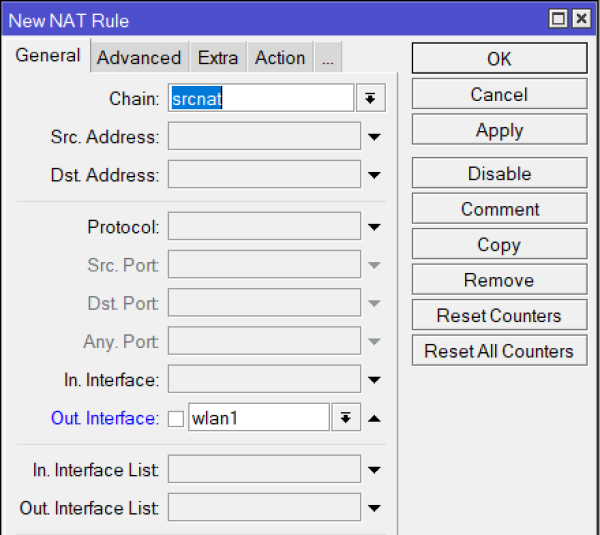600x535 pixels.
Task: Expand the In. Interface List field
Action: click(374, 470)
